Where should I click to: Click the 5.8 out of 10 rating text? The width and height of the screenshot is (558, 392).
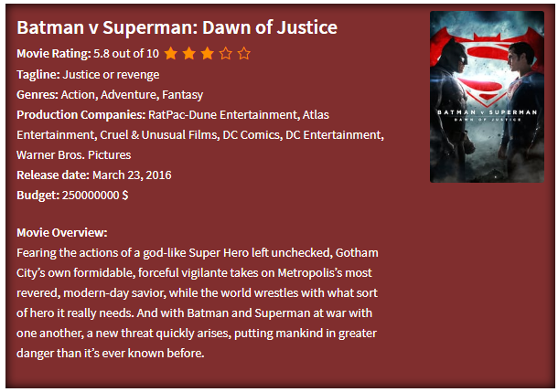[x=126, y=54]
